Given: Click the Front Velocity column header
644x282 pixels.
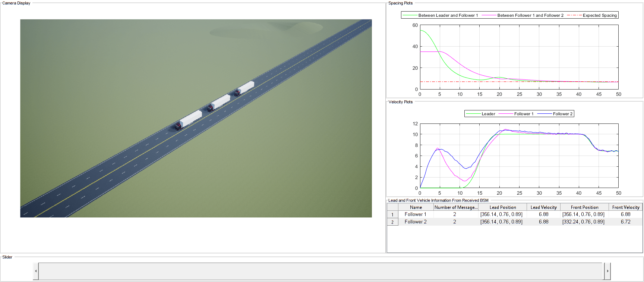Looking at the screenshot, I should point(626,207).
